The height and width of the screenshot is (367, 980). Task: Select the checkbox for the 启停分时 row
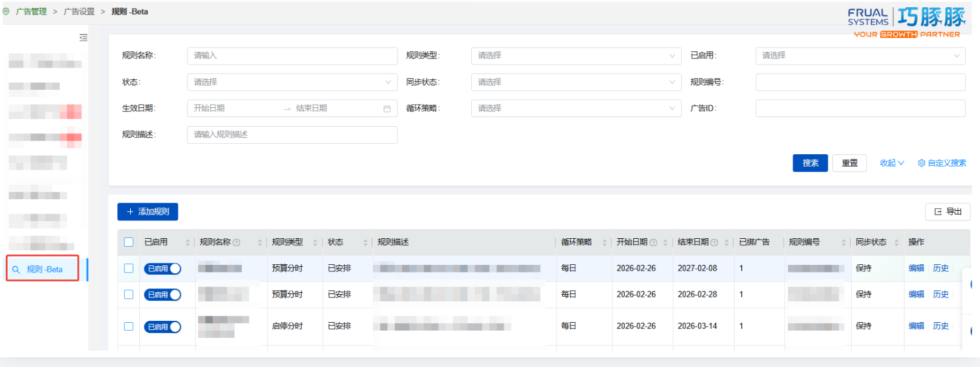129,326
